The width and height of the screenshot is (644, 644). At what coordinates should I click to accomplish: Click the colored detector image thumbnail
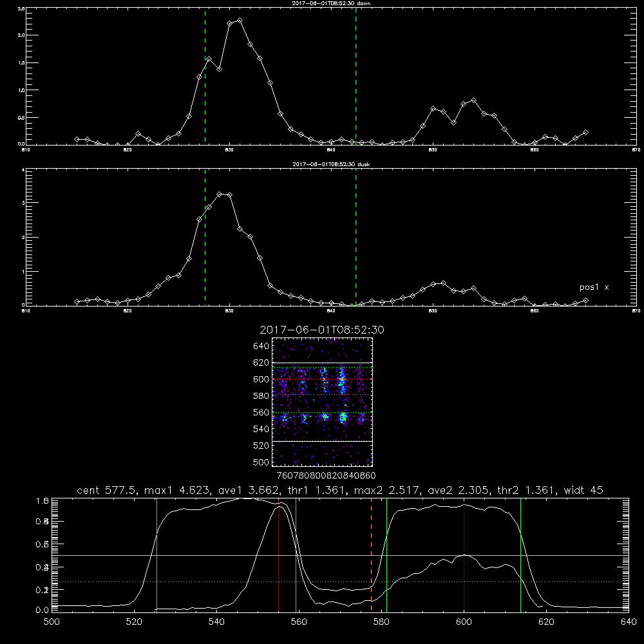point(322,402)
